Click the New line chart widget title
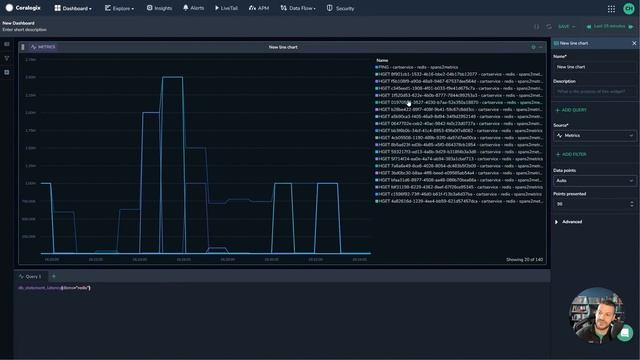 tap(283, 47)
